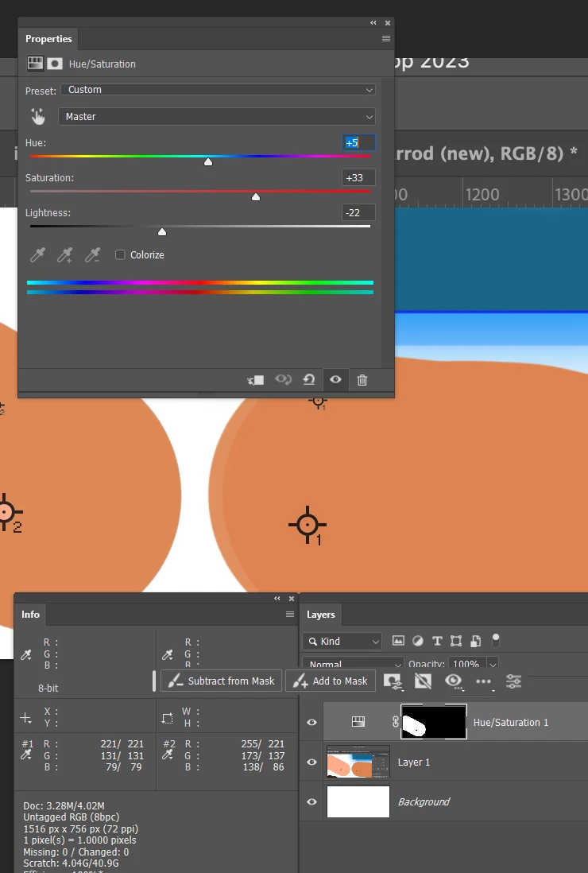Toggle mask visibility eye in the contextual bar

coord(454,681)
